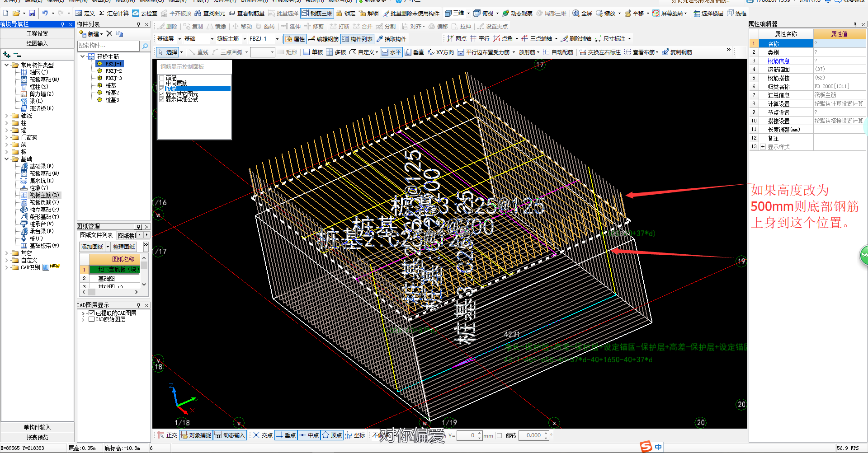Click 整理图纸 button
Viewport: 868px width, 453px height.
[124, 247]
